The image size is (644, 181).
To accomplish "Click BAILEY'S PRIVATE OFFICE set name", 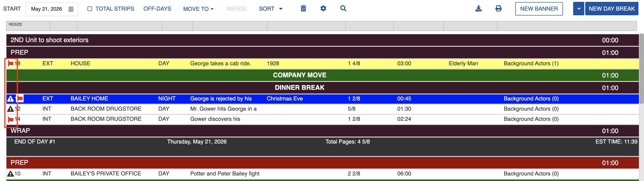I will (106, 174).
